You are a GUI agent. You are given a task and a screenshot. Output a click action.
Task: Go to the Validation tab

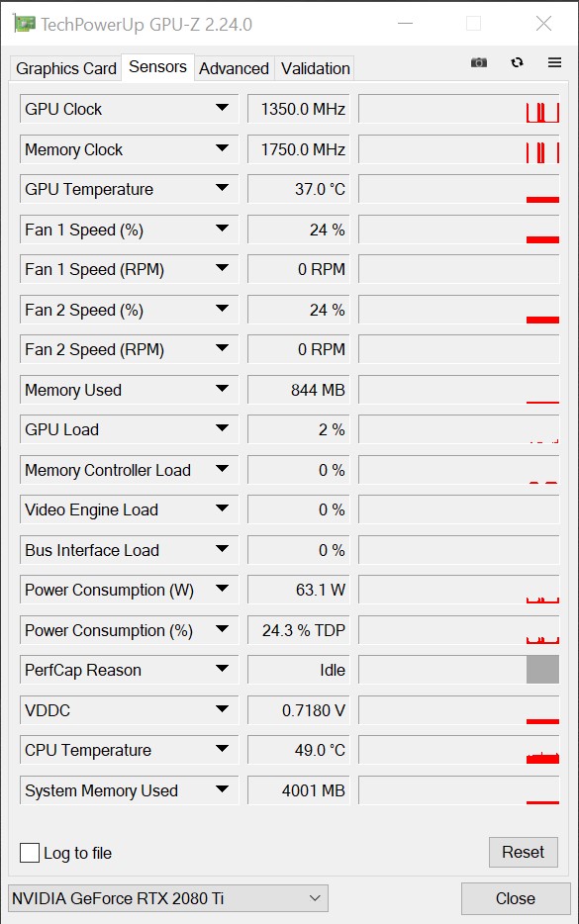tap(316, 68)
